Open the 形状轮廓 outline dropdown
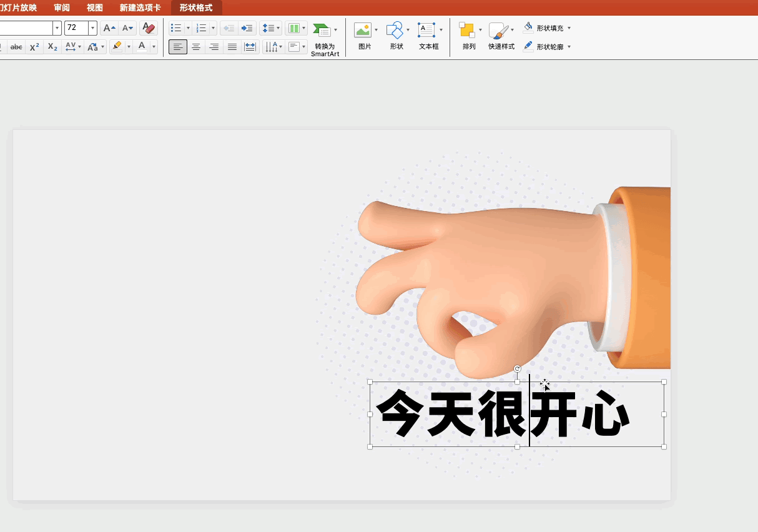758x532 pixels. pyautogui.click(x=569, y=47)
